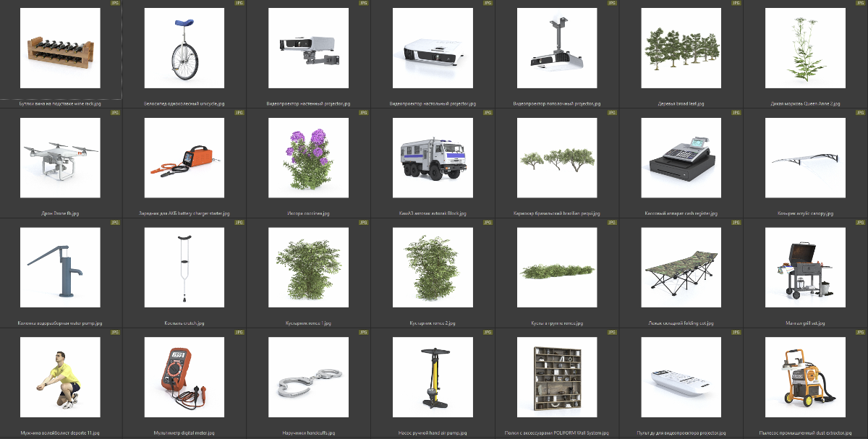Image resolution: width=868 pixels, height=439 pixels.
Task: Select the white drone thumbnail
Action: (x=61, y=158)
